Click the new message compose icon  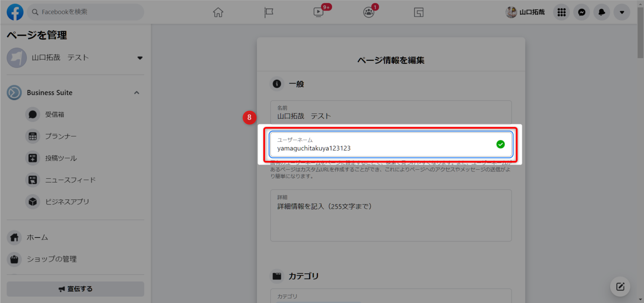pyautogui.click(x=620, y=287)
